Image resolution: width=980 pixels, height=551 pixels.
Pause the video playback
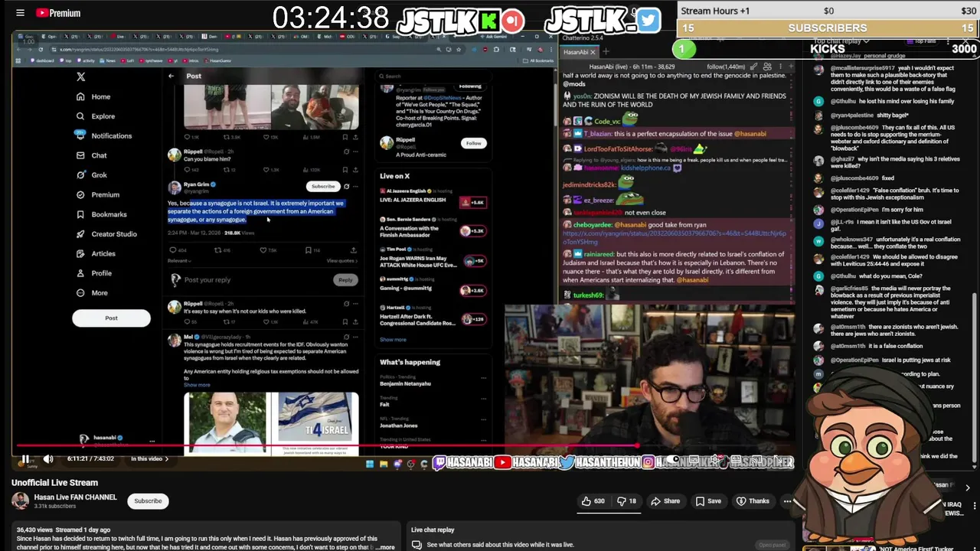point(24,458)
